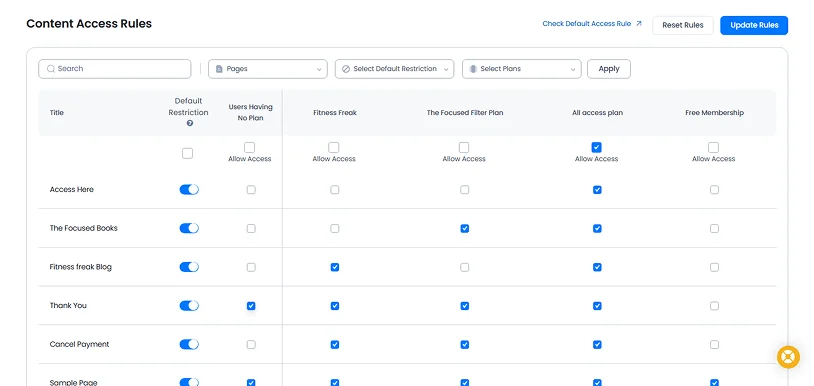814x386 pixels.
Task: Toggle Default Restriction for The Focused Books
Action: click(189, 228)
